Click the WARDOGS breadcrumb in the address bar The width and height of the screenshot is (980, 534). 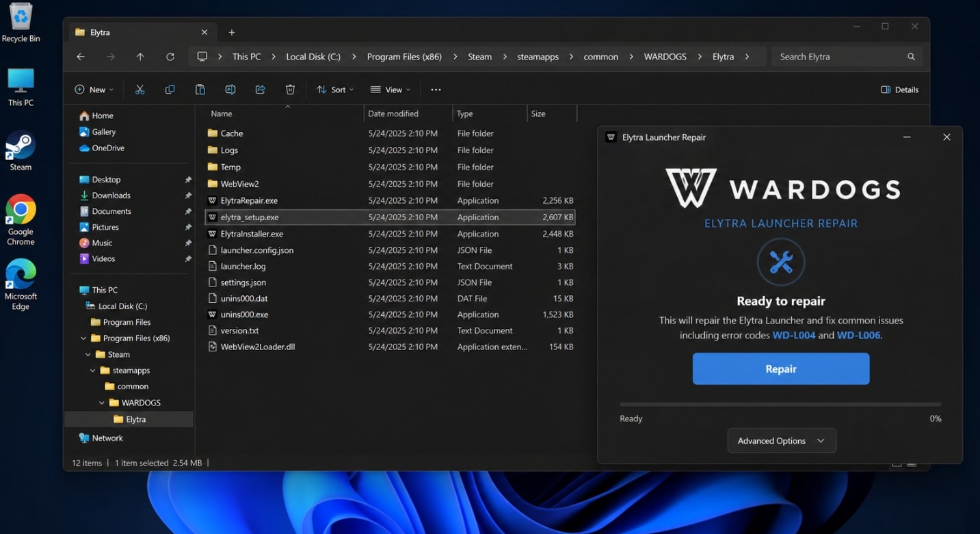point(665,57)
